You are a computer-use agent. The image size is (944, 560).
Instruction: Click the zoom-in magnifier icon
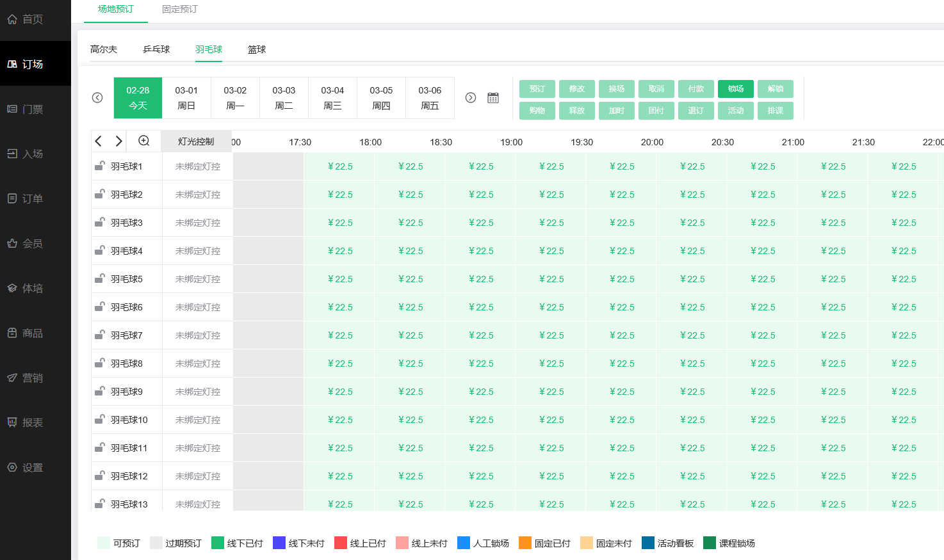[x=144, y=141]
